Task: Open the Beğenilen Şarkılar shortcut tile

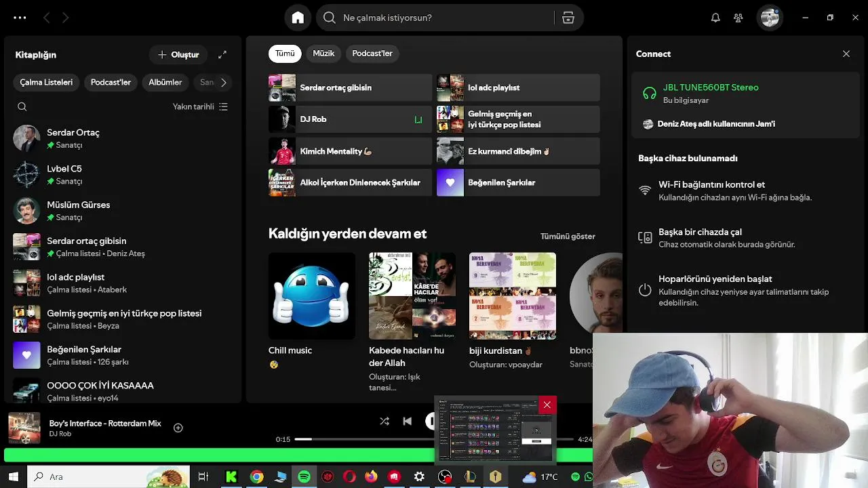Action: (x=518, y=182)
